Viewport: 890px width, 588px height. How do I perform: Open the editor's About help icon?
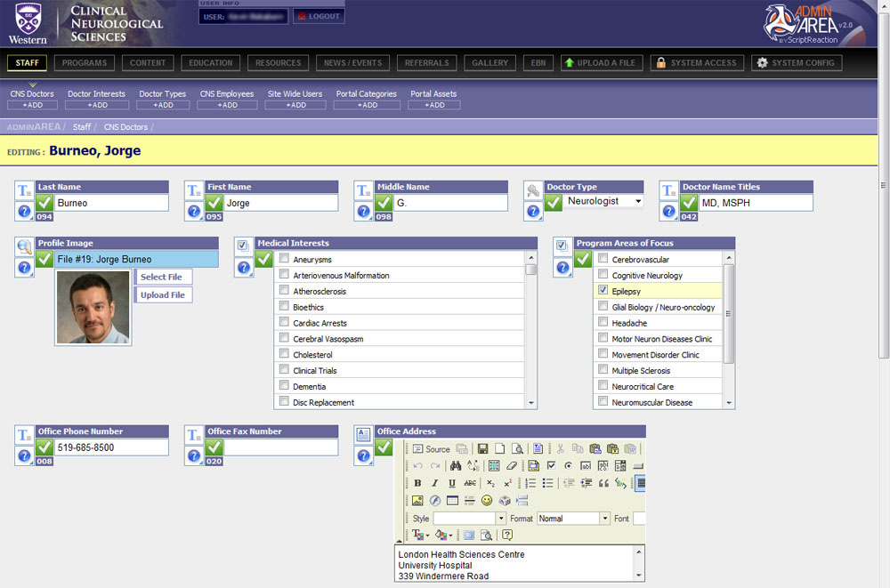(x=507, y=535)
